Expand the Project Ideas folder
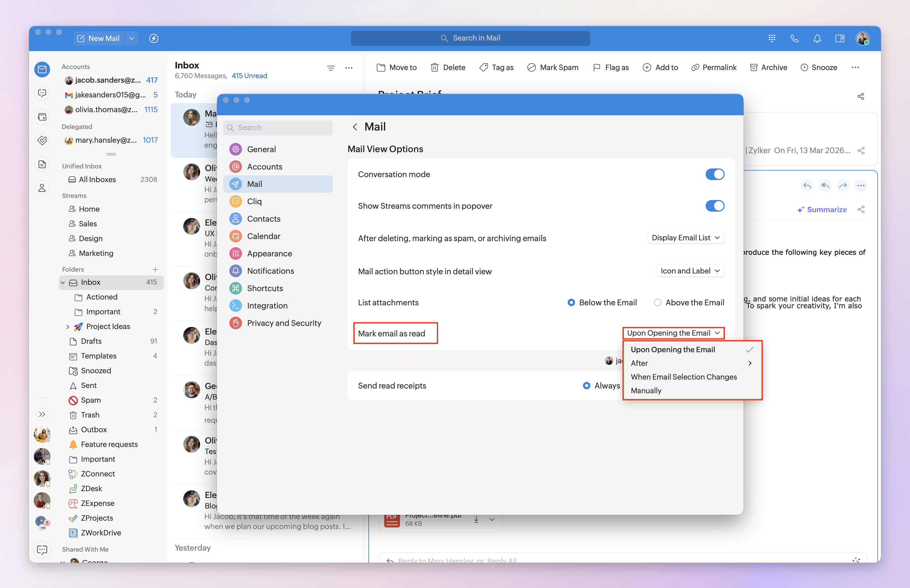The image size is (910, 588). (x=68, y=327)
